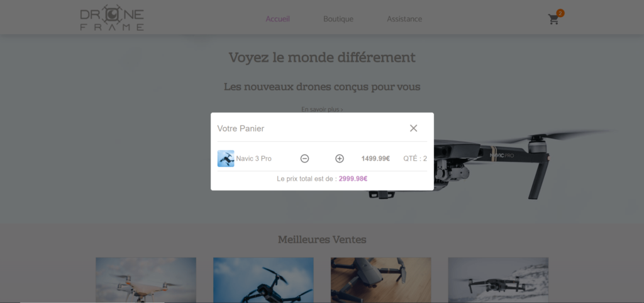Click the Drone Frame logo
The image size is (644, 303).
coord(112,18)
